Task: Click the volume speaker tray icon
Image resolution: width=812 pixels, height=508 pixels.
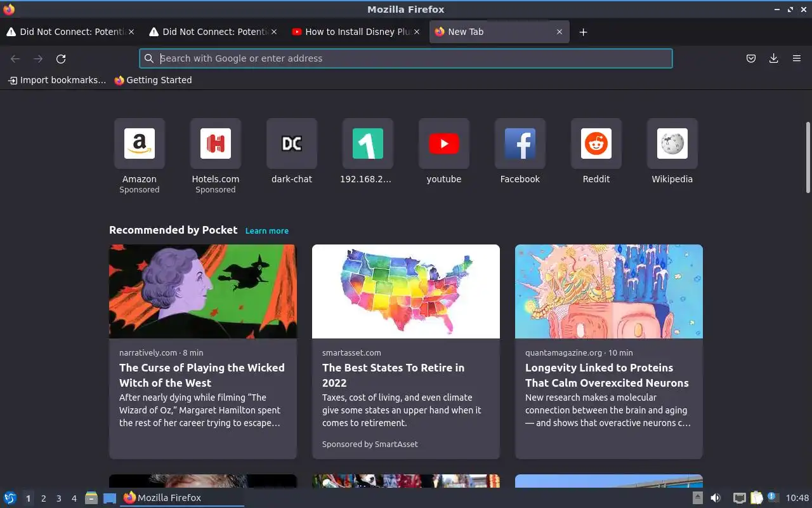Action: 716,498
